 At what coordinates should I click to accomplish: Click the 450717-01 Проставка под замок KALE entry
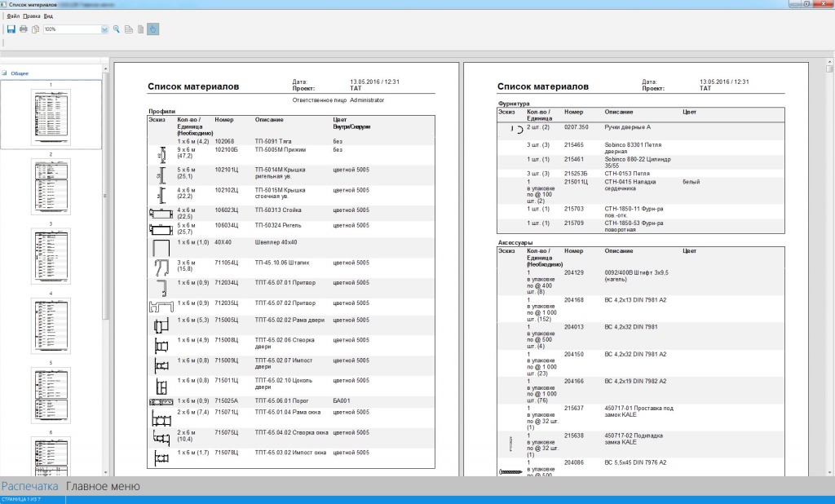pyautogui.click(x=639, y=411)
